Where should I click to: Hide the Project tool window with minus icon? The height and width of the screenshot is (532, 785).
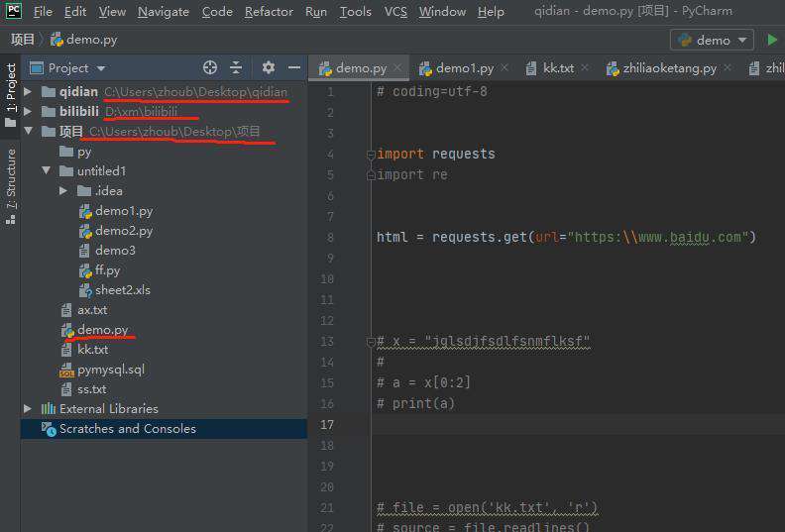pyautogui.click(x=294, y=67)
